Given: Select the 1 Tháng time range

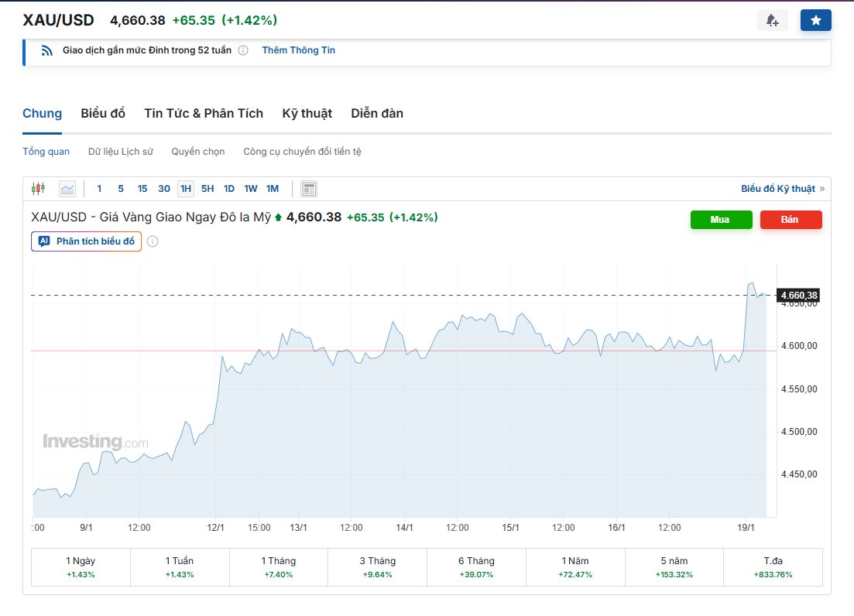Looking at the screenshot, I should (x=278, y=566).
